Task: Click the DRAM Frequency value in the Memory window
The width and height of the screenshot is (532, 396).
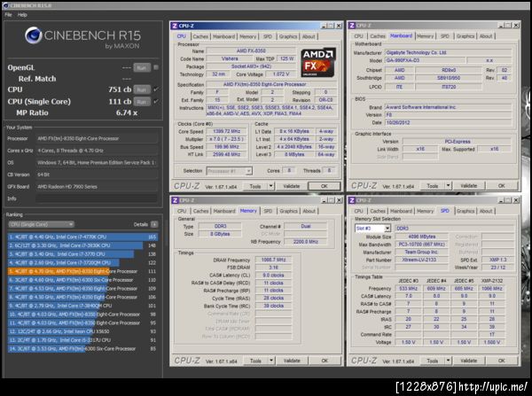Action: 273,260
